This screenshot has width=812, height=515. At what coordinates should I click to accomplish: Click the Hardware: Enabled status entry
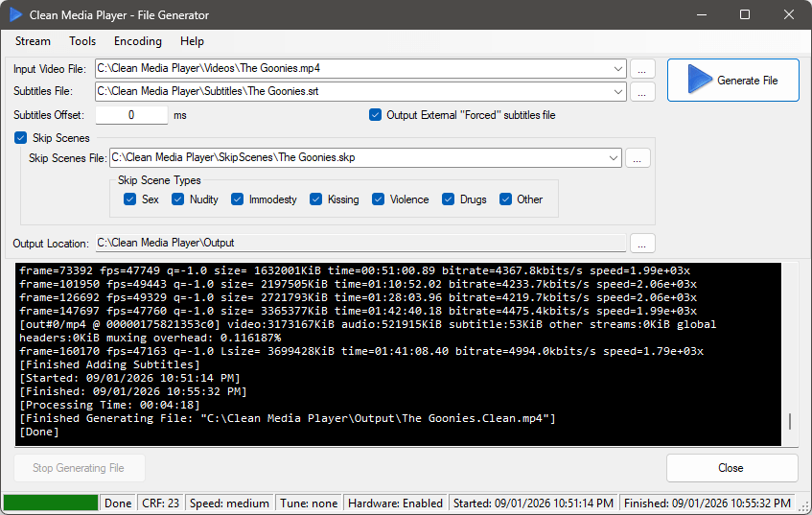[x=395, y=503]
